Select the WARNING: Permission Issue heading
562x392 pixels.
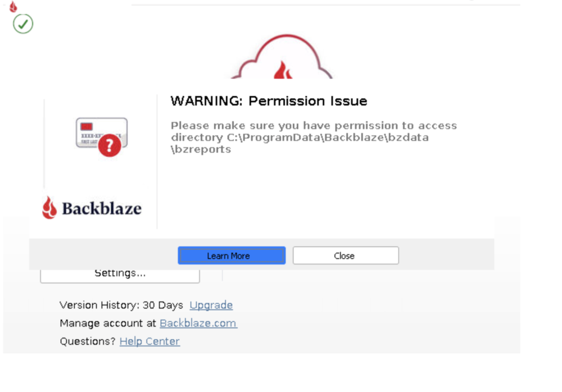click(269, 101)
